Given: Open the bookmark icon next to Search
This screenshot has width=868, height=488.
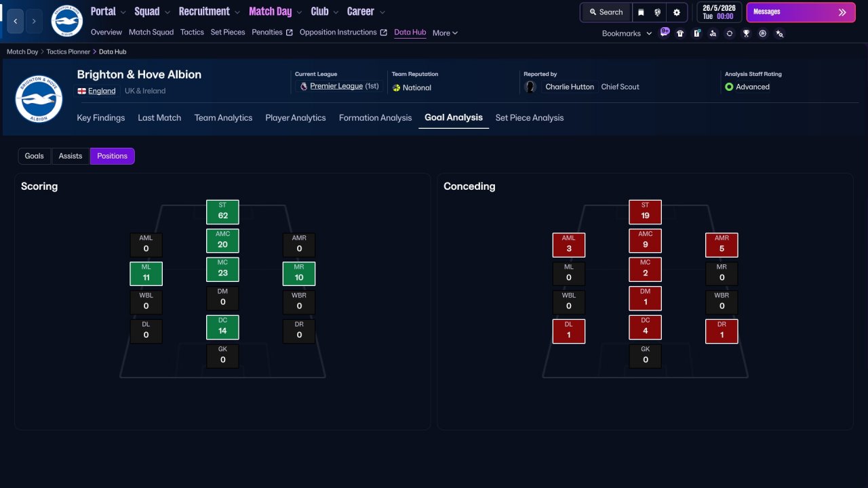Looking at the screenshot, I should tap(641, 12).
